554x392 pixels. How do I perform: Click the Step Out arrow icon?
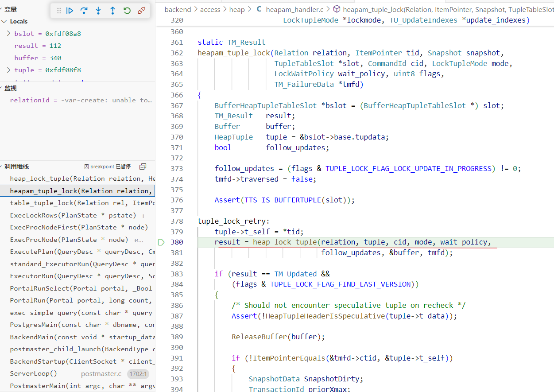click(112, 11)
